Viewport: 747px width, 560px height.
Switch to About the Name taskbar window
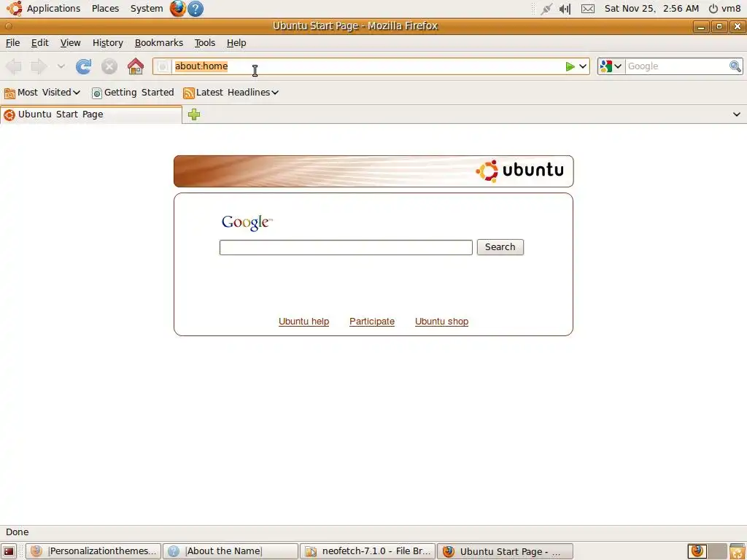pyautogui.click(x=230, y=551)
